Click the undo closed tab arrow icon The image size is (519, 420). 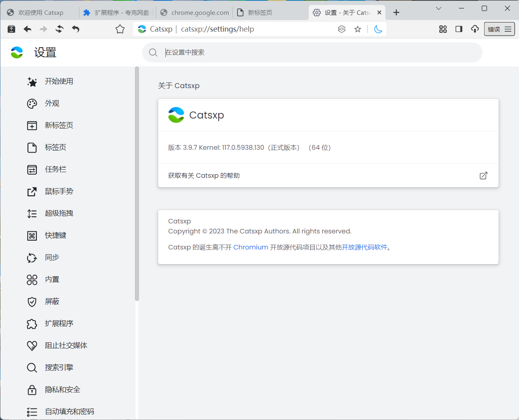point(76,29)
